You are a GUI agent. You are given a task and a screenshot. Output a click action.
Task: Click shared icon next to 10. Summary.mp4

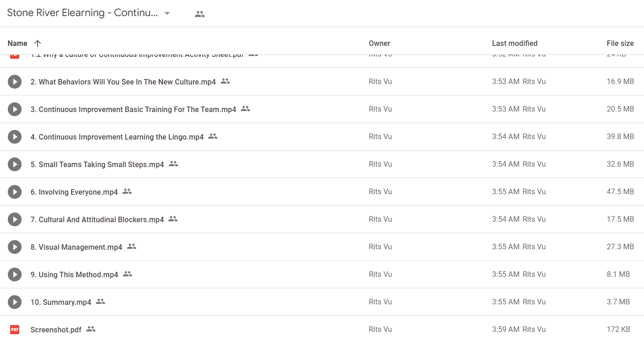pyautogui.click(x=100, y=302)
